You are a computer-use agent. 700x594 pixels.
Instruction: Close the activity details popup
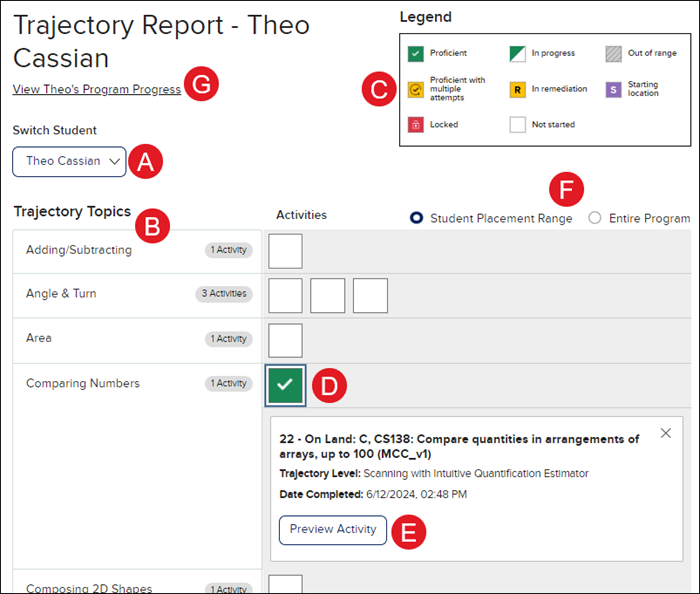coord(666,433)
